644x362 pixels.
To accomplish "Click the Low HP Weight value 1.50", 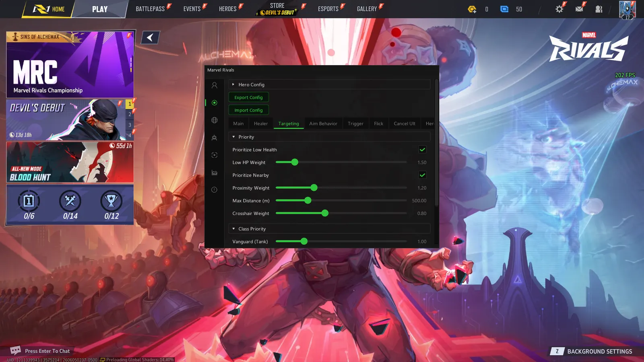I will pyautogui.click(x=422, y=162).
